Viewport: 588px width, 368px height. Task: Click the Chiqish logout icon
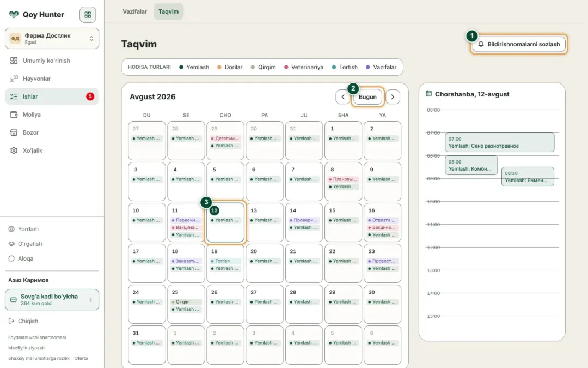click(x=11, y=321)
